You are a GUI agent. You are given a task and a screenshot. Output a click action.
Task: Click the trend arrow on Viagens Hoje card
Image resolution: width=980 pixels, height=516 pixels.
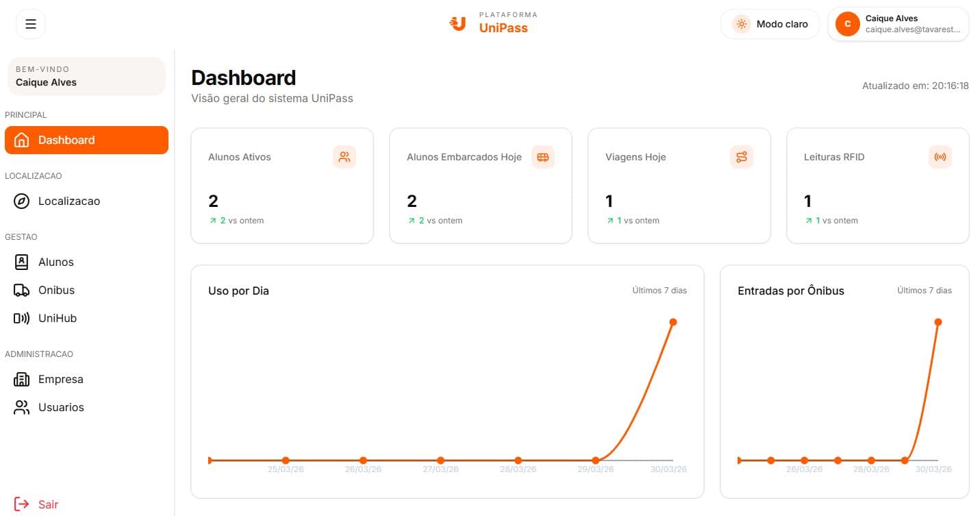[610, 221]
